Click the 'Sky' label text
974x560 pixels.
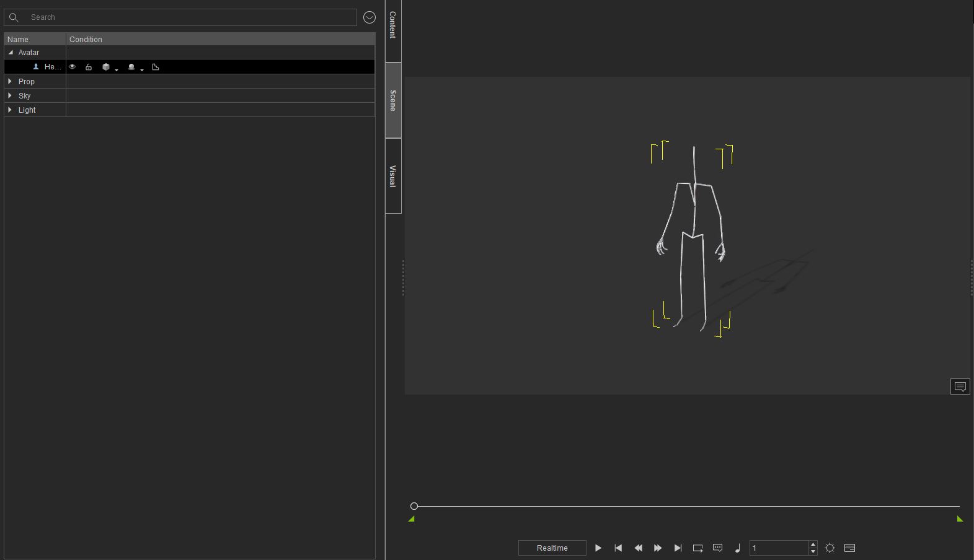click(24, 96)
